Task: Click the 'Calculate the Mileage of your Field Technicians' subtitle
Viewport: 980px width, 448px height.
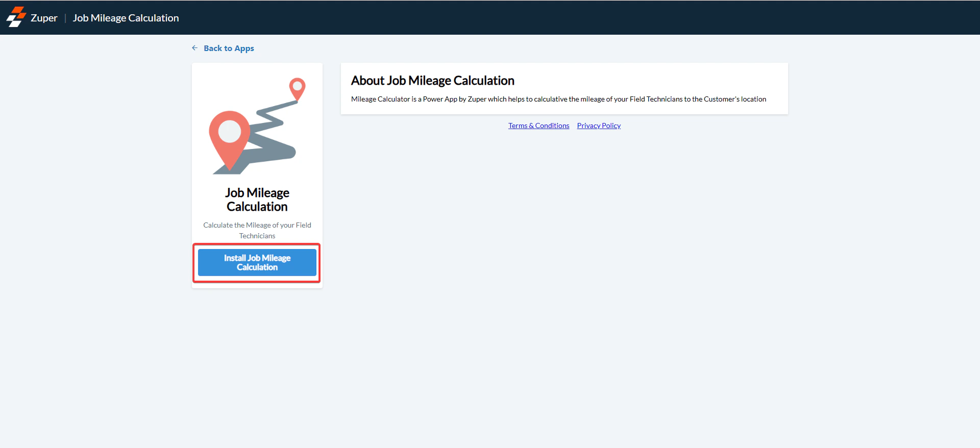Action: click(257, 230)
